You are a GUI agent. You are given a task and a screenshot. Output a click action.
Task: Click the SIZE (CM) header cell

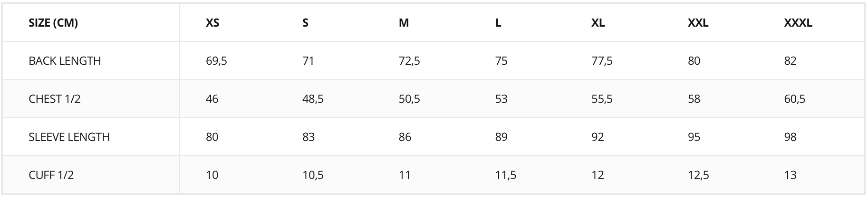tap(53, 23)
